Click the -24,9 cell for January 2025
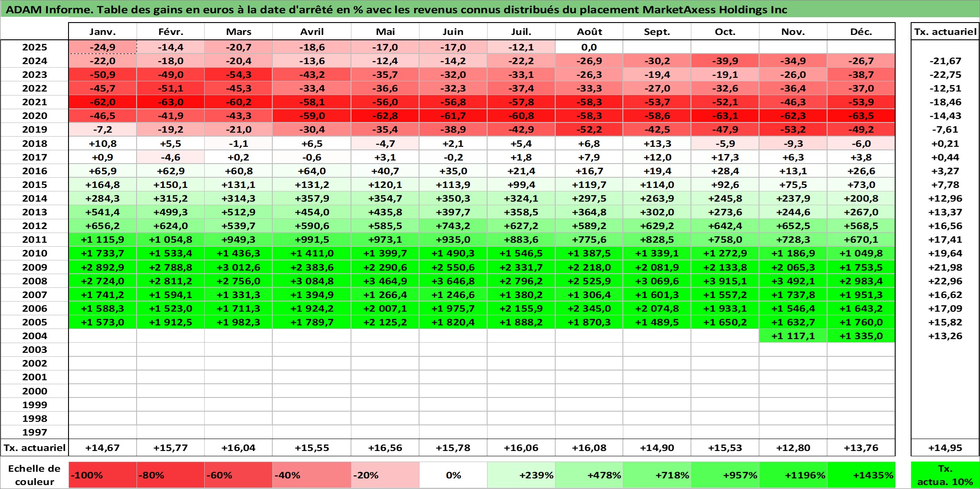980x489 pixels. 103,47
